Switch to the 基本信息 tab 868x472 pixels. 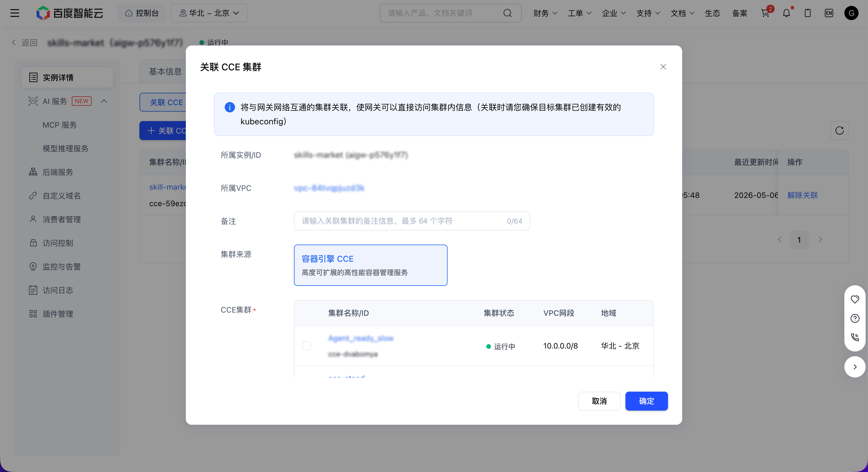[x=165, y=71]
